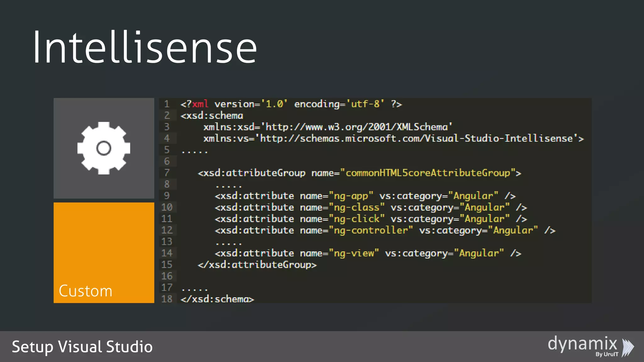
Task: Click the closing xsd:attributeGroup tag
Action: click(257, 265)
